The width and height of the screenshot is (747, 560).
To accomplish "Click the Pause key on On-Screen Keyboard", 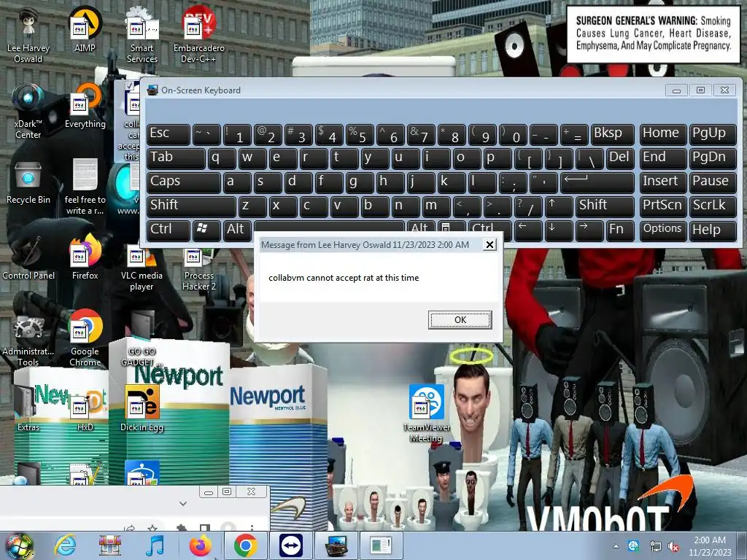I will pyautogui.click(x=713, y=182).
